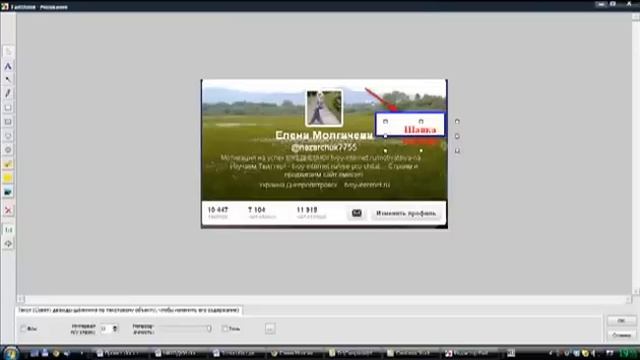Click the red scissors crop tool

tap(8, 210)
